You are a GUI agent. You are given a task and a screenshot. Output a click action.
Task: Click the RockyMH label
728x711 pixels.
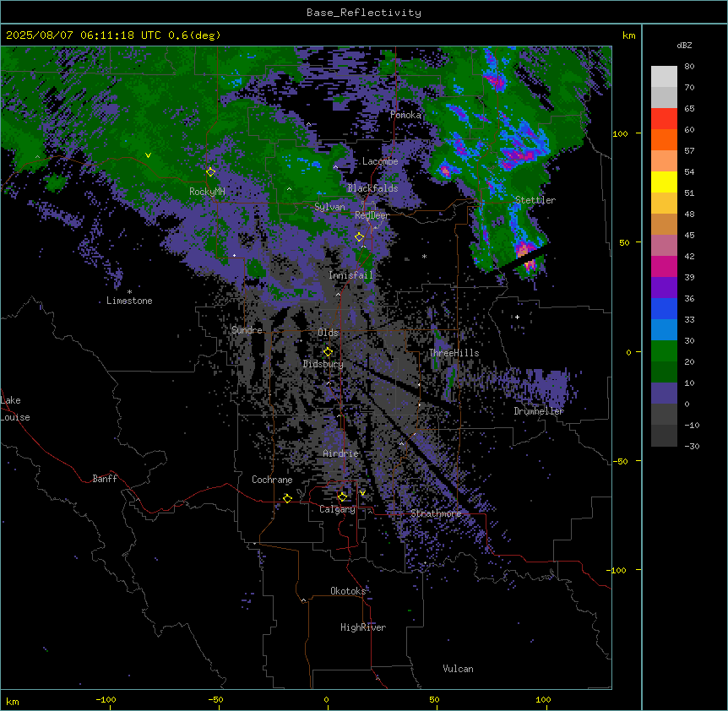coord(207,192)
